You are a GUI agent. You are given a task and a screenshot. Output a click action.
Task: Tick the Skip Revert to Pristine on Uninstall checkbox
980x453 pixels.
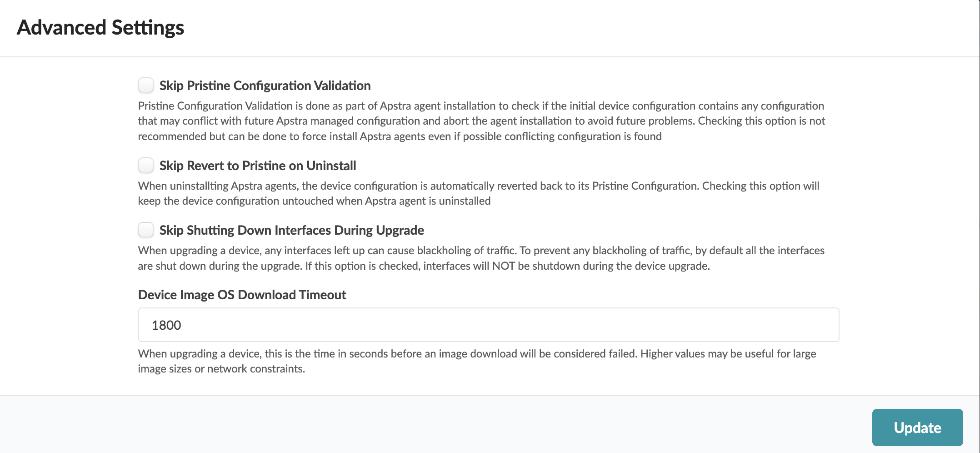[x=146, y=165]
